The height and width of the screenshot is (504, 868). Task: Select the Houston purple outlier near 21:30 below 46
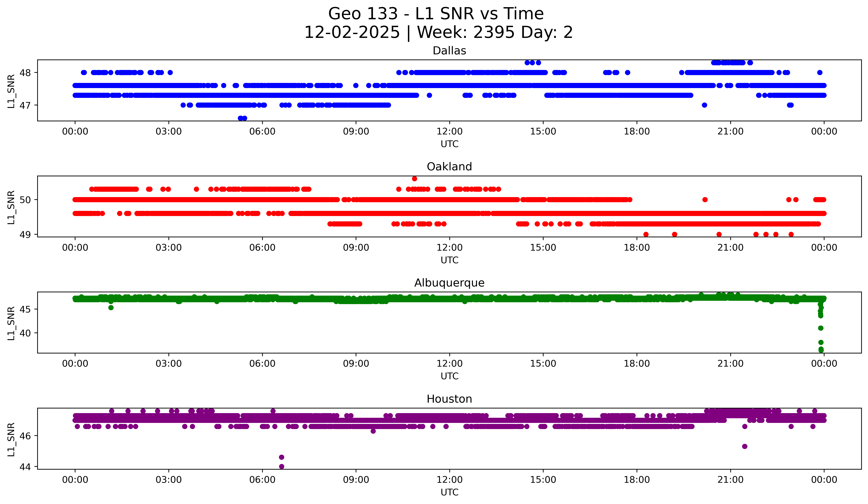coord(745,446)
